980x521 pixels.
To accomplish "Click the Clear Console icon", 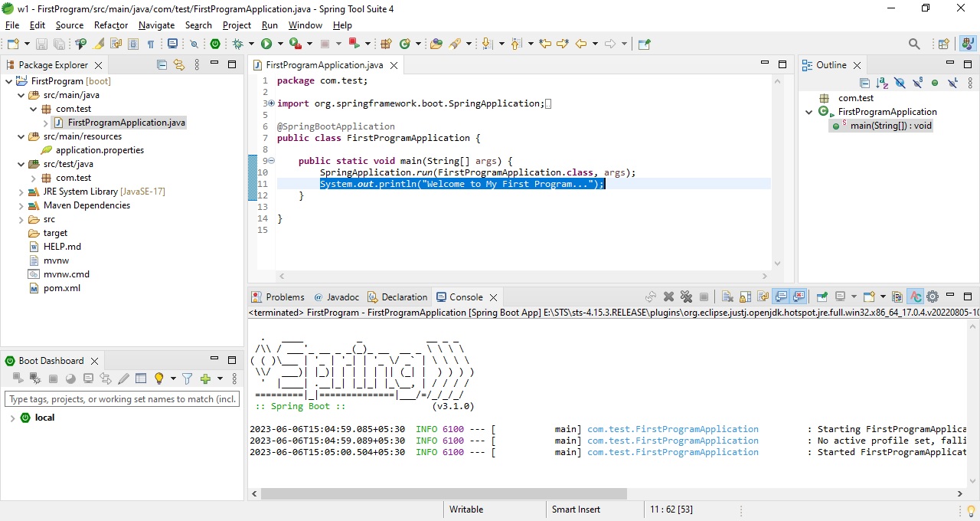I will point(726,297).
